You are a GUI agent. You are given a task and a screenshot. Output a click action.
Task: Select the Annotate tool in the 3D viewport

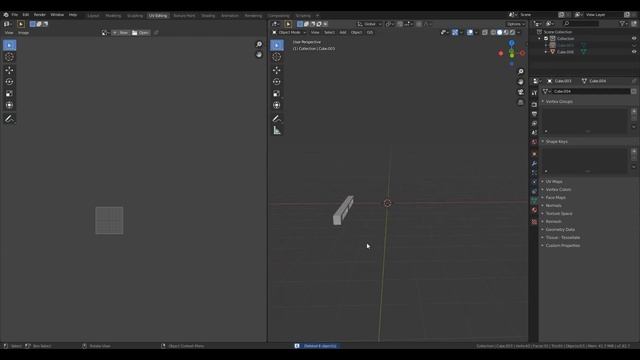click(x=277, y=119)
